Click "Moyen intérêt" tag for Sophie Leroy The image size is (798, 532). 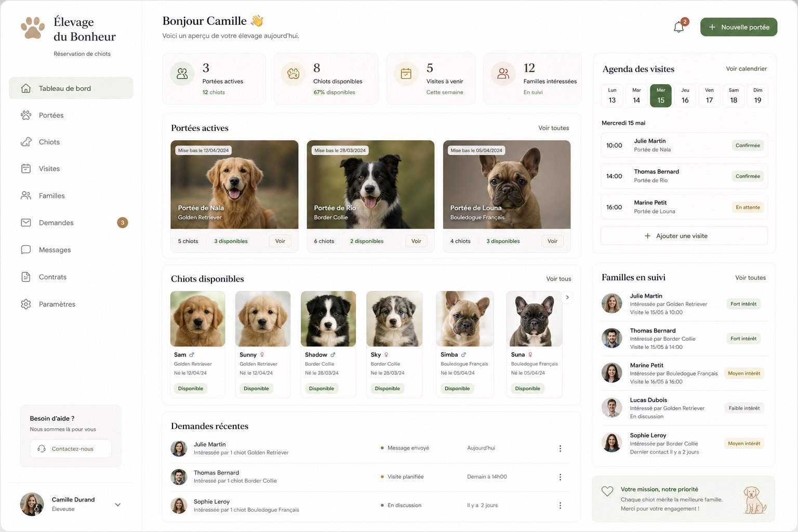pyautogui.click(x=744, y=444)
